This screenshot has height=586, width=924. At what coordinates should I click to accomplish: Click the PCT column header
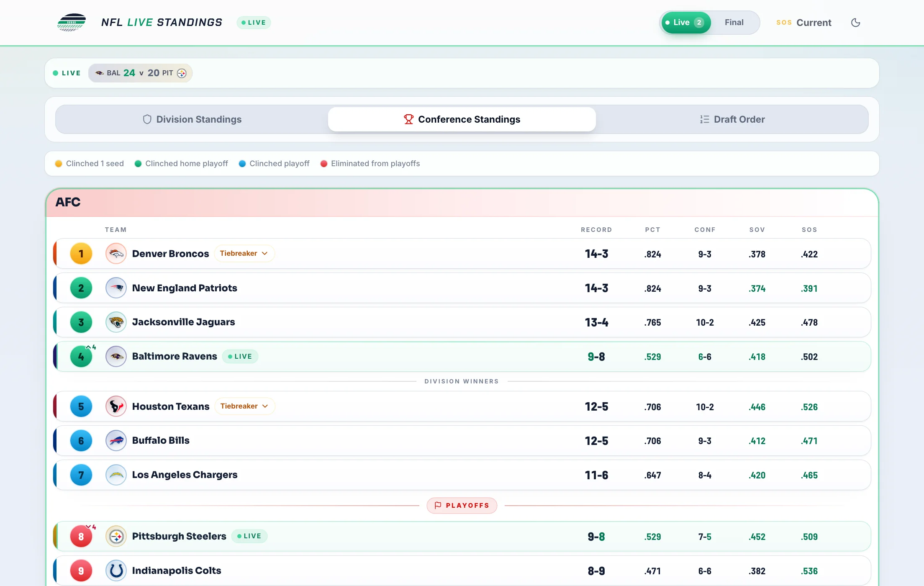click(652, 230)
